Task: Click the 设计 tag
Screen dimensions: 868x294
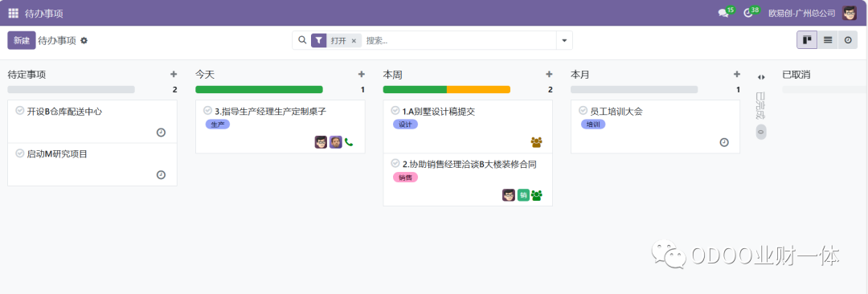Action: 405,125
